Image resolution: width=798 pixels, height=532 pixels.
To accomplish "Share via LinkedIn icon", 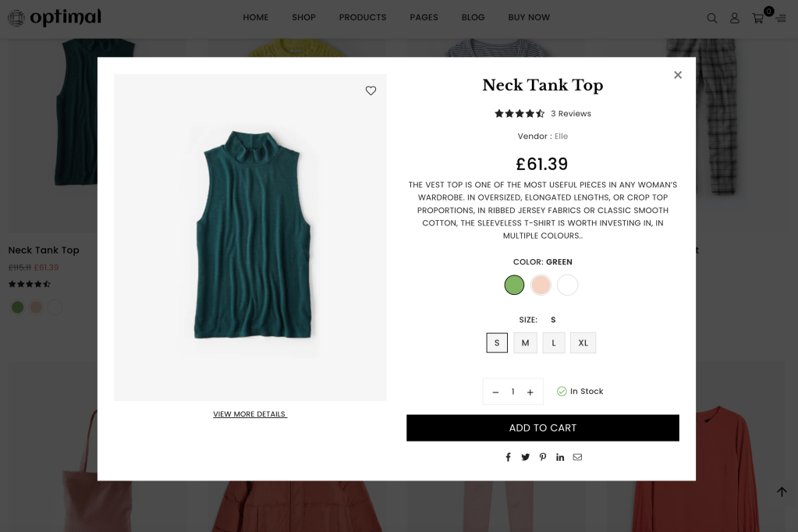I will coord(560,457).
